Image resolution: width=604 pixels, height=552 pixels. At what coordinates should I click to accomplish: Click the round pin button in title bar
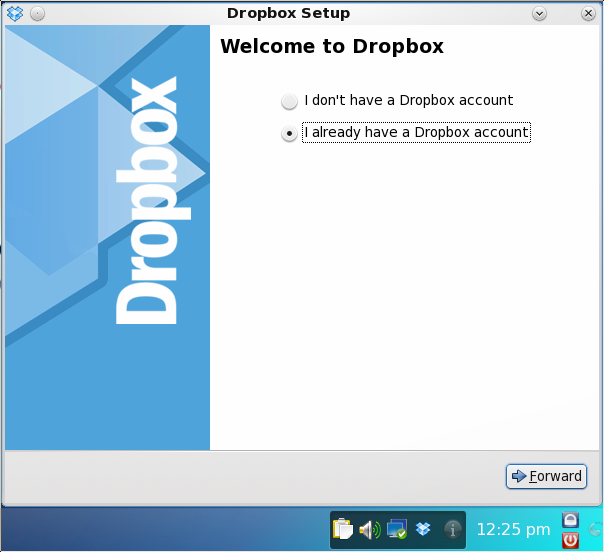point(37,14)
